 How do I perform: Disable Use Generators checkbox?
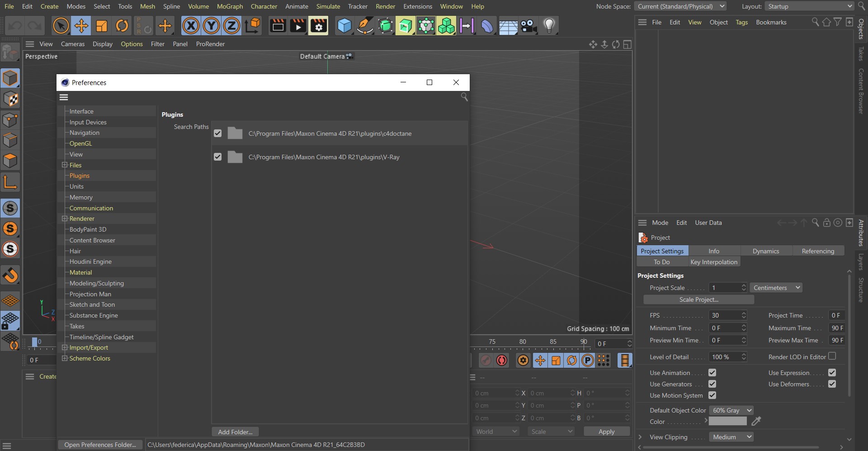[x=712, y=384]
